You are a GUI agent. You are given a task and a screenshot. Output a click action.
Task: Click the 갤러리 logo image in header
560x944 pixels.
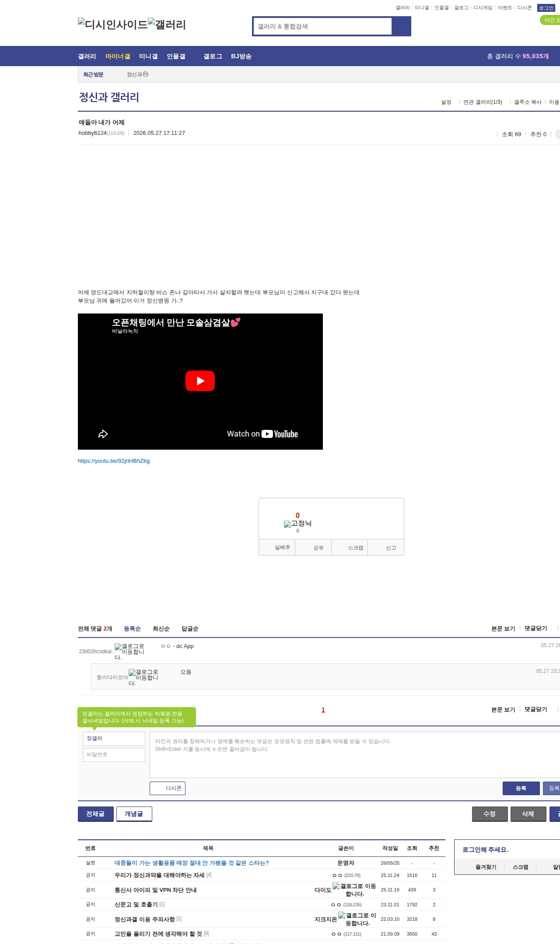(x=167, y=25)
